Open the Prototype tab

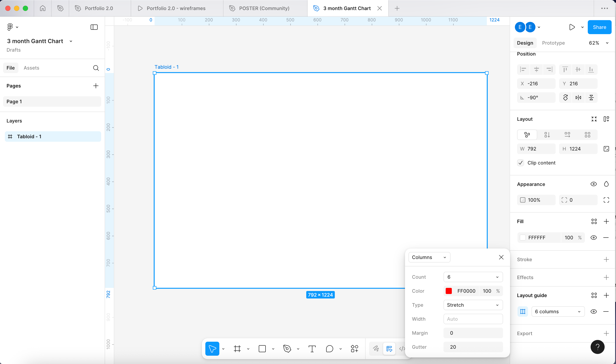click(x=553, y=43)
